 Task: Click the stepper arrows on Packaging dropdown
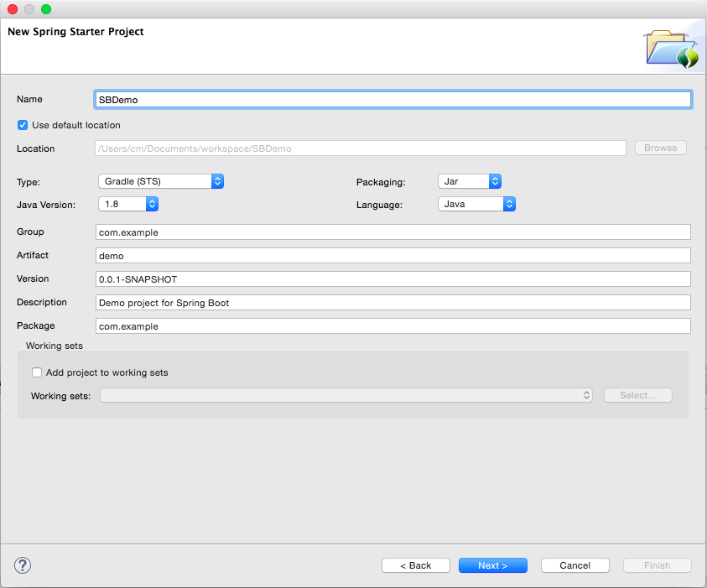click(x=495, y=180)
